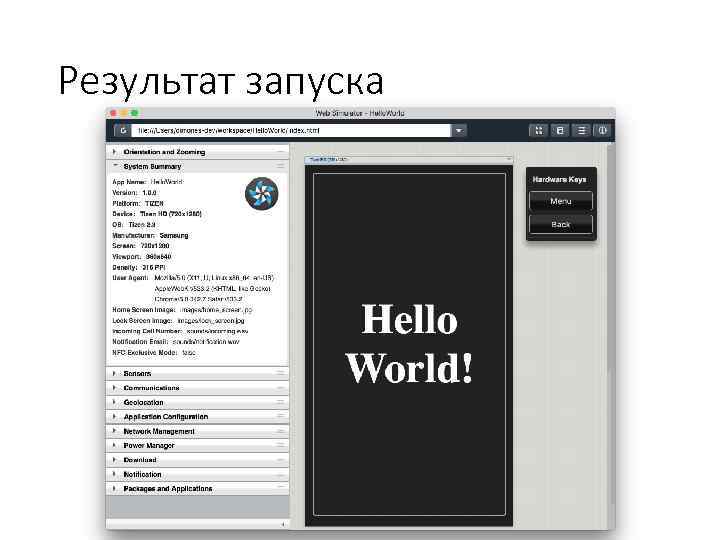Expand the Orientation and Zooming panel

click(197, 152)
